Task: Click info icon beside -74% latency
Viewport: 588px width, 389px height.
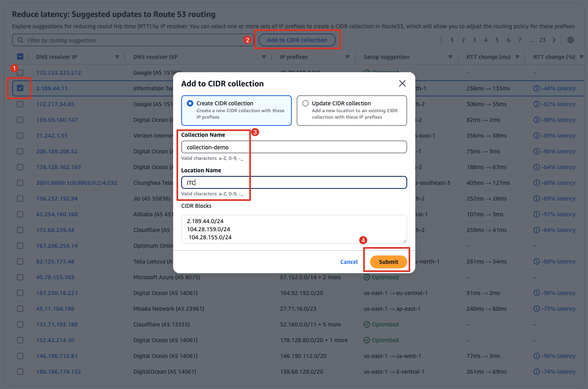Action: point(536,372)
